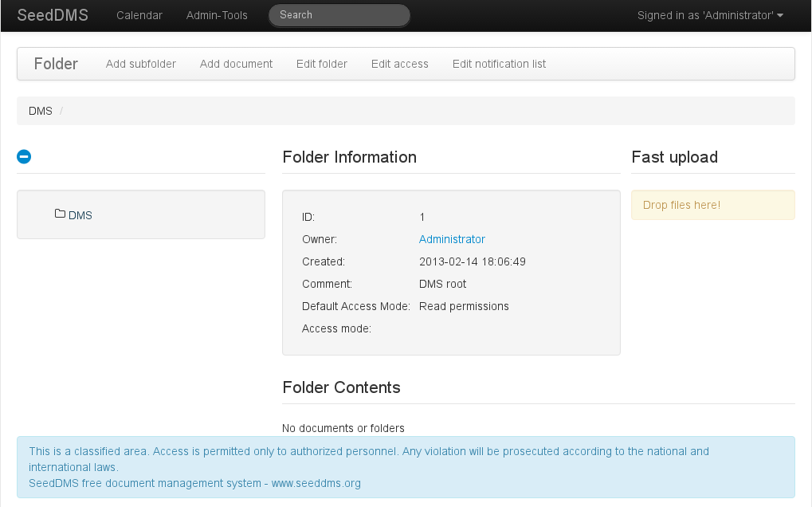Open the SeedDMS brand home link
812x507 pixels.
point(53,15)
